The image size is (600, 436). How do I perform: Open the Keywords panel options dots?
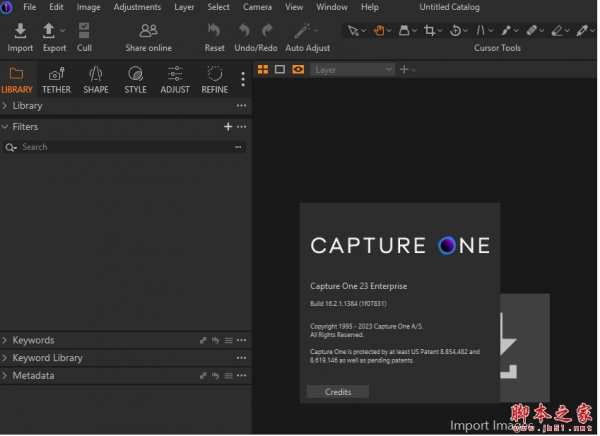241,341
